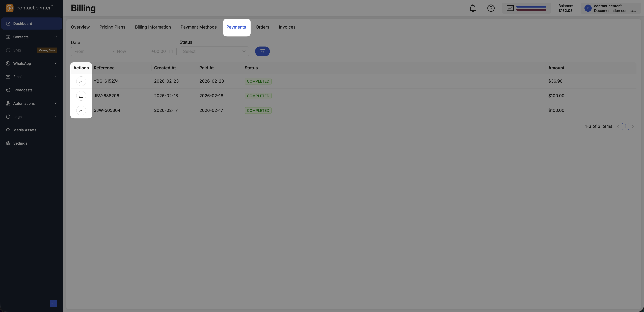
Task: Collapse the sidebar with bottom toggle icon
Action: 53,303
